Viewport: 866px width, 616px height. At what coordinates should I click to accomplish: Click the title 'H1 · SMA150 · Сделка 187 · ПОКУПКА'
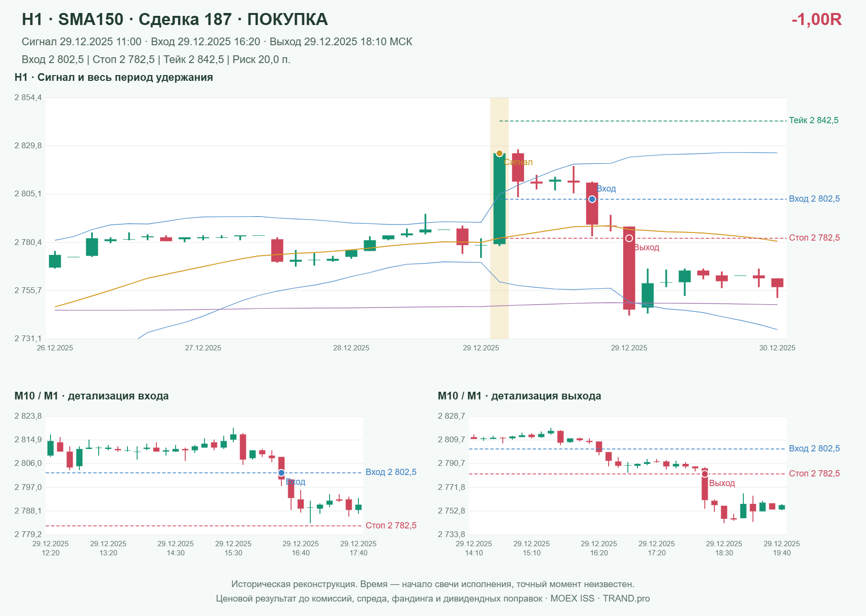[175, 19]
